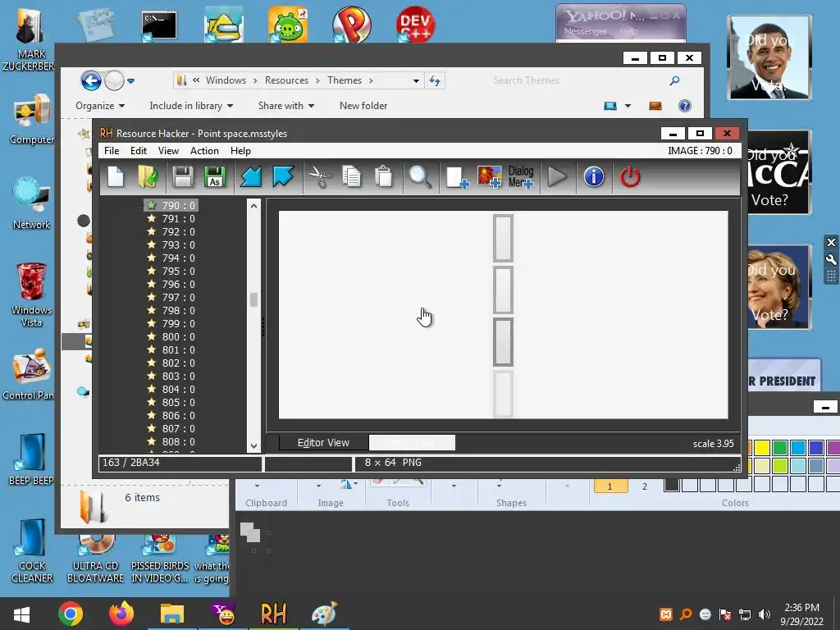Click the red power Exit icon
Screen dimensions: 840x630
(x=630, y=177)
